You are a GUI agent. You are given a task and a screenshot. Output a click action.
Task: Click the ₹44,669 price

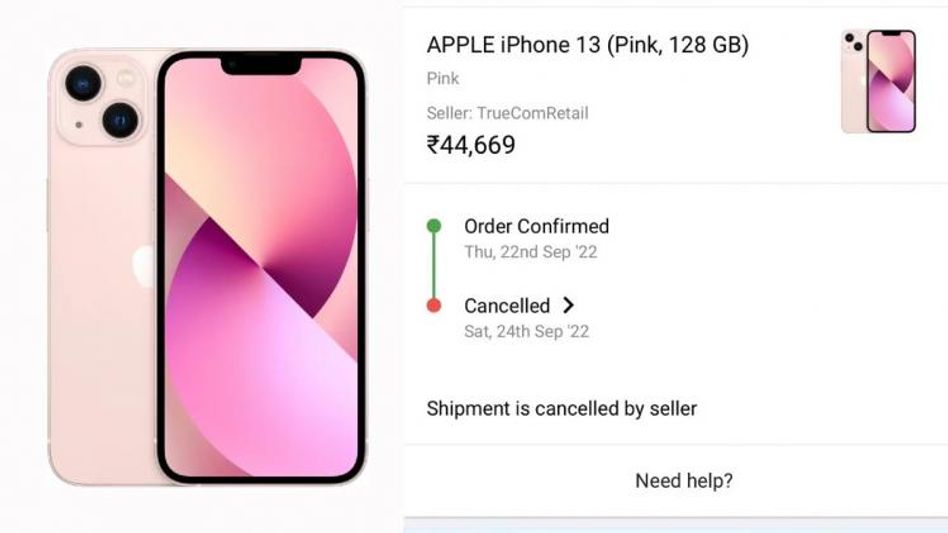pyautogui.click(x=471, y=145)
